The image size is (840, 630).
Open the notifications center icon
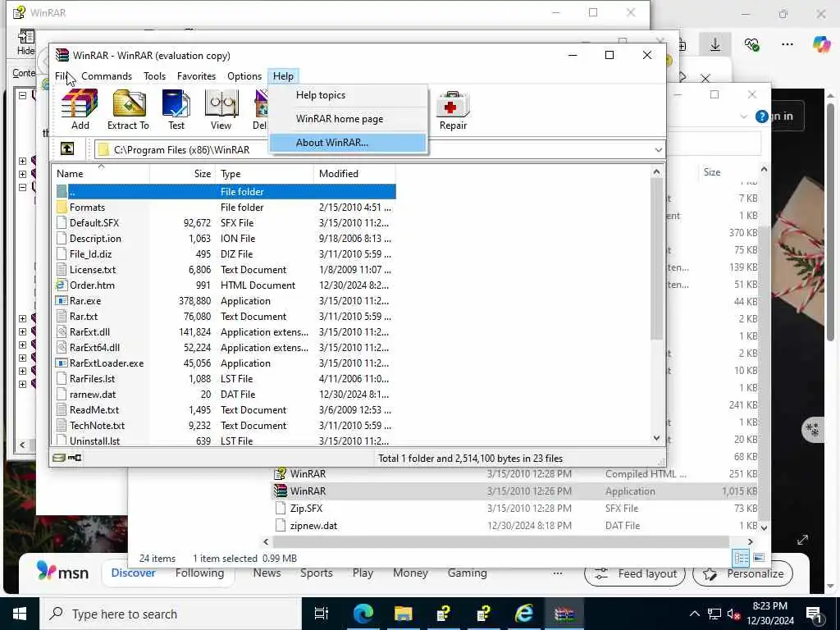coord(814,614)
